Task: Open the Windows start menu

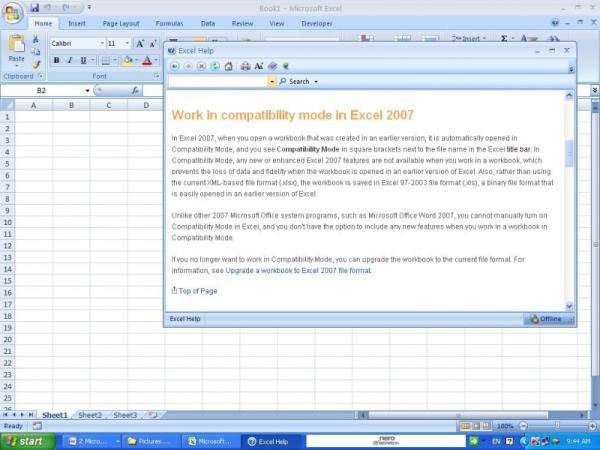Action: (x=27, y=441)
